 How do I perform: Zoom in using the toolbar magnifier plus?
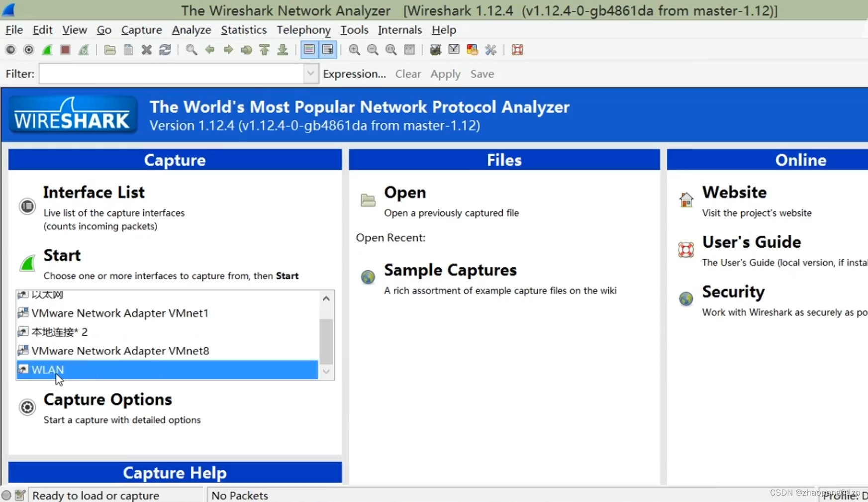355,50
